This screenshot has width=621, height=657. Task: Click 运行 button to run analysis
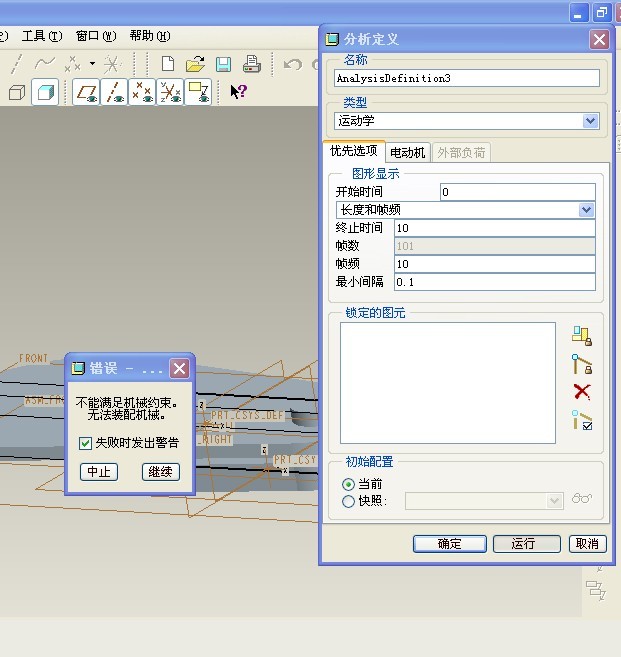[527, 544]
